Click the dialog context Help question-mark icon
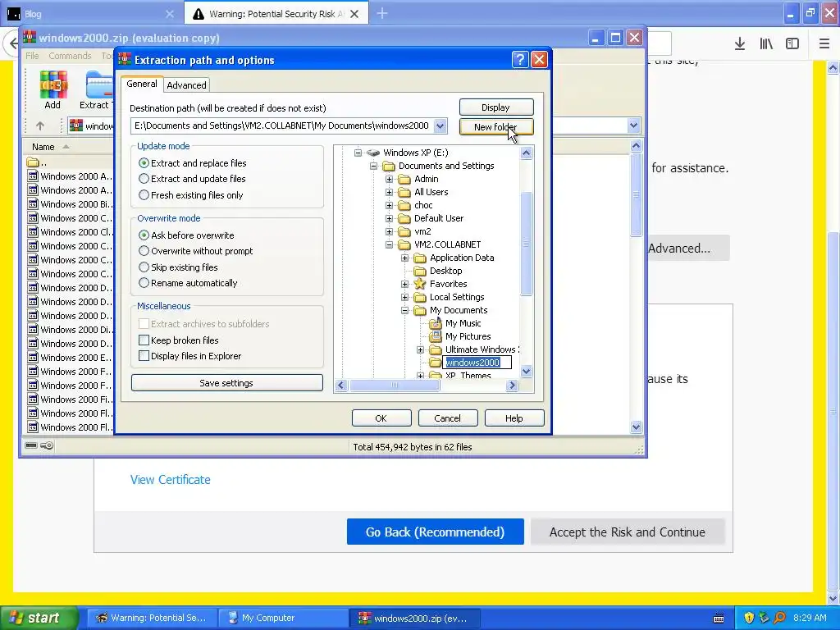This screenshot has height=630, width=840. click(x=520, y=59)
